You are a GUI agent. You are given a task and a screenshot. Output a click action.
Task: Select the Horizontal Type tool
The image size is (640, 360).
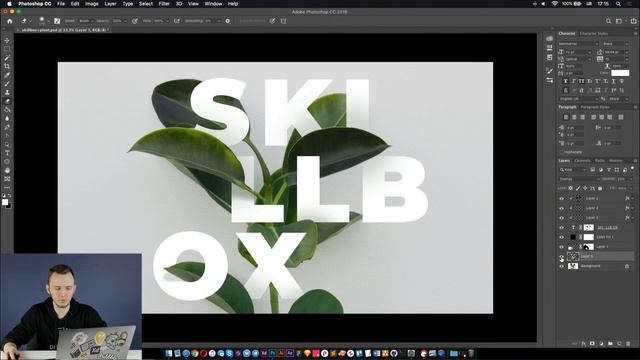[7, 153]
